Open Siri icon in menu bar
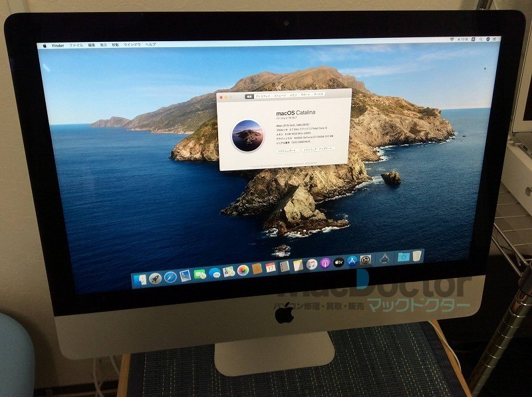532x397 pixels. 488,39
